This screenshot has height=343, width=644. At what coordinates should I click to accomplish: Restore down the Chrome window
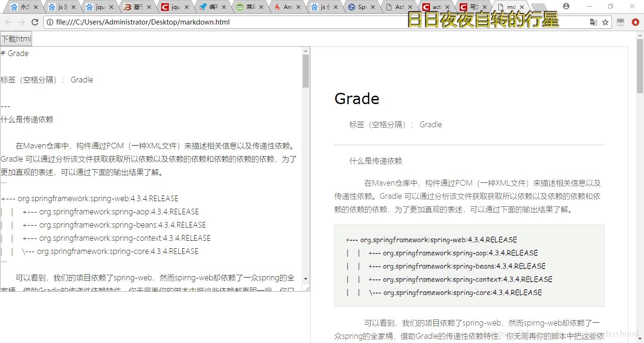click(611, 6)
